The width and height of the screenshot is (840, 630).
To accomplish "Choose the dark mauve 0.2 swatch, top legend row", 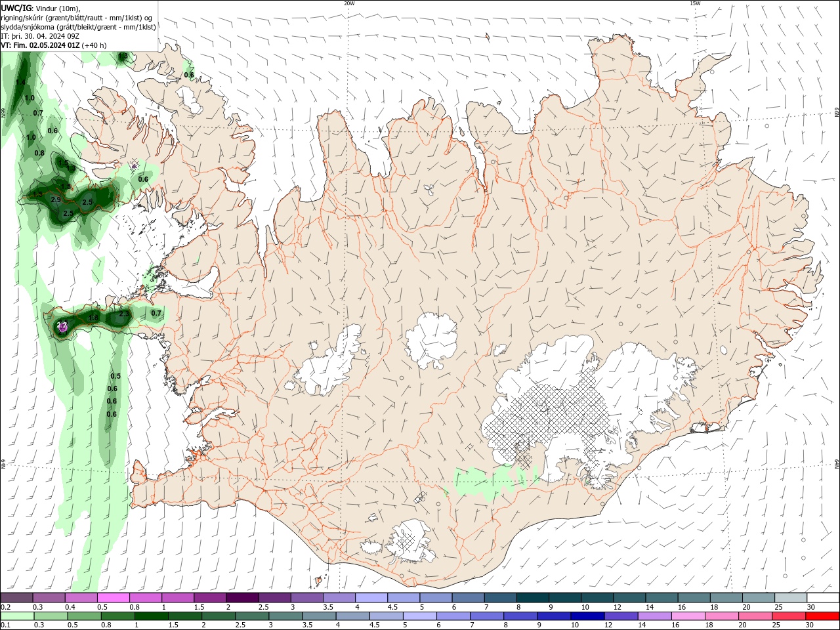I will click(x=16, y=598).
